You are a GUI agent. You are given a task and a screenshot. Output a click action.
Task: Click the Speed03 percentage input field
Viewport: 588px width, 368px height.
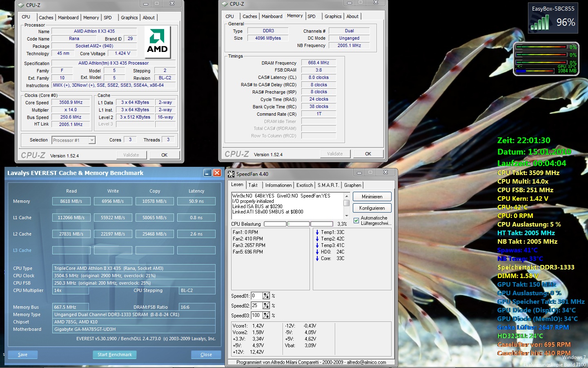pos(257,315)
